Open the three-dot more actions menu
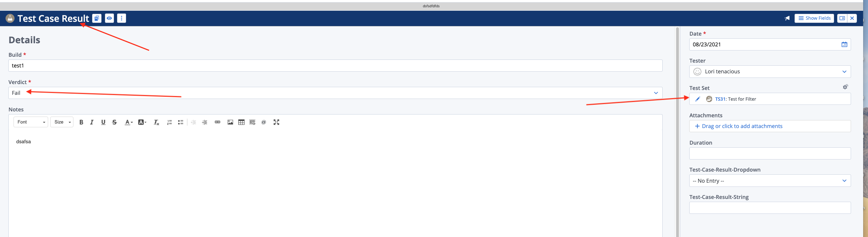Image resolution: width=868 pixels, height=237 pixels. point(122,18)
